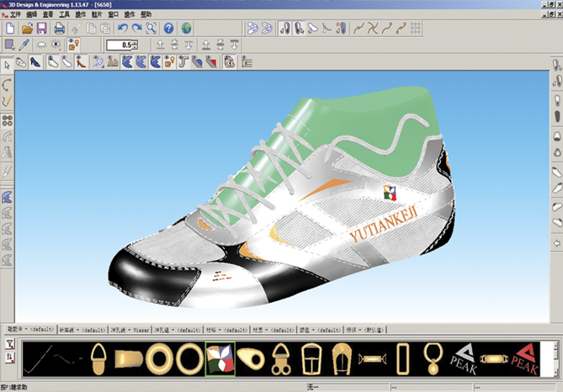Open a file using the folder icon

click(x=27, y=28)
